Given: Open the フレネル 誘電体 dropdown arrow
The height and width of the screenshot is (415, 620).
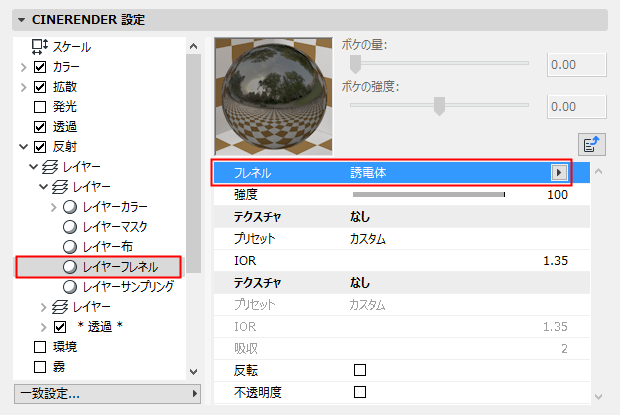Looking at the screenshot, I should (559, 173).
